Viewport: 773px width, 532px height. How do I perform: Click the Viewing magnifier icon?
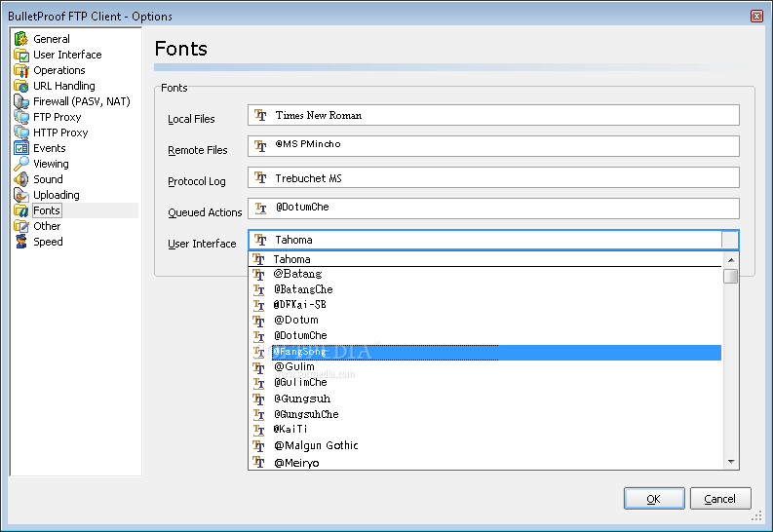click(21, 164)
